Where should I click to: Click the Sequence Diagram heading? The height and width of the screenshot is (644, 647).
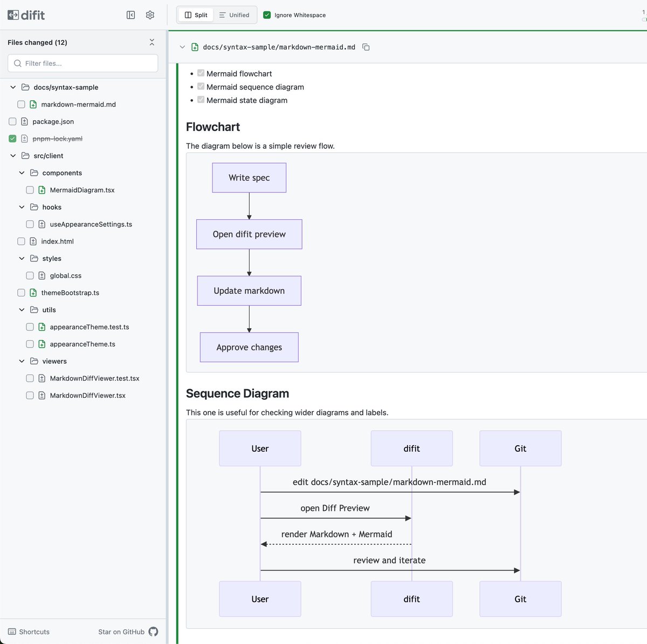(x=237, y=393)
